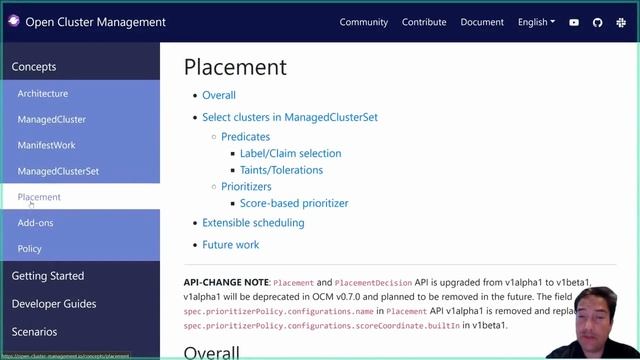The image size is (640, 360).
Task: Jump to the Future work link
Action: click(x=231, y=244)
